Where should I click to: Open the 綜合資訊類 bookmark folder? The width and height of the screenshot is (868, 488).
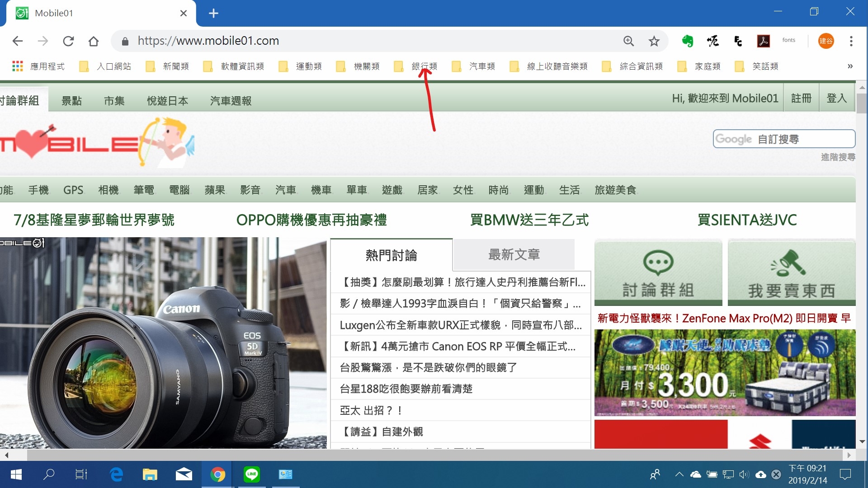[632, 66]
